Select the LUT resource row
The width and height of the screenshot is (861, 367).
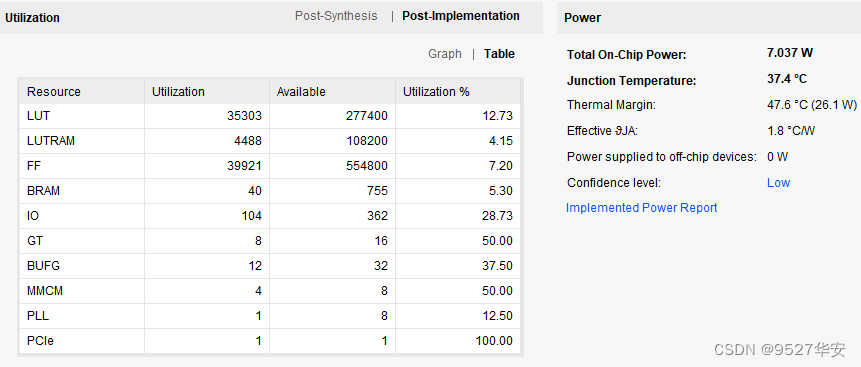click(270, 116)
